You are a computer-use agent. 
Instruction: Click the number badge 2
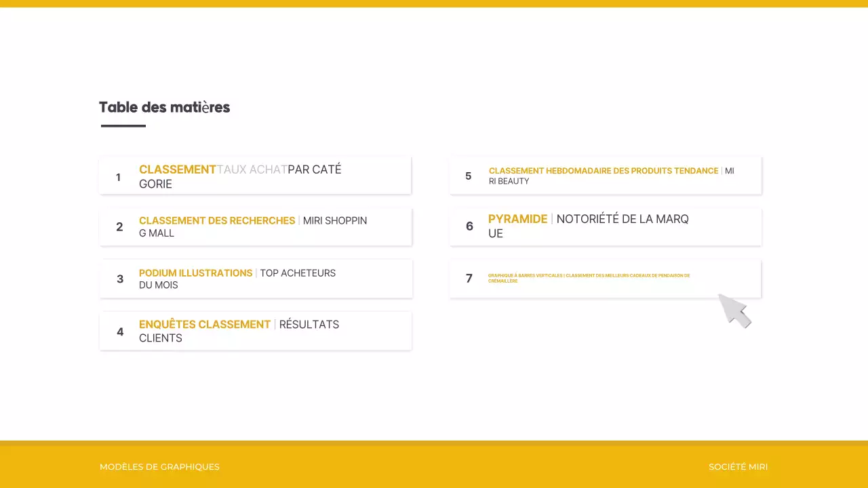click(119, 226)
